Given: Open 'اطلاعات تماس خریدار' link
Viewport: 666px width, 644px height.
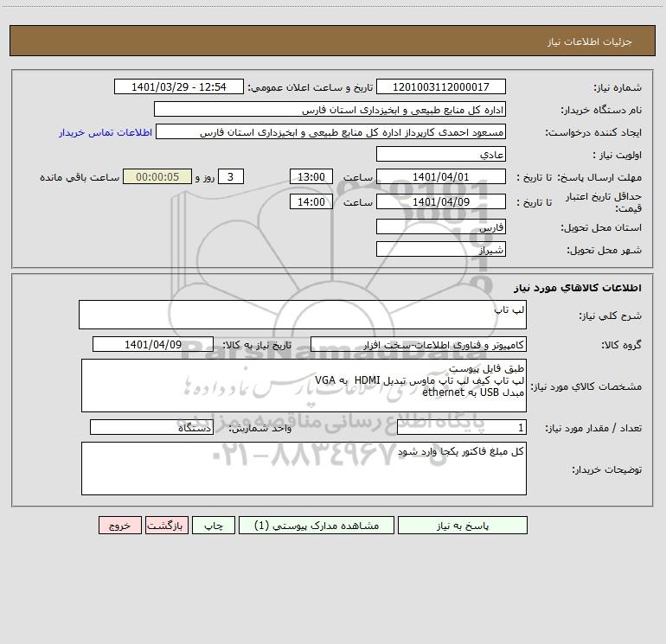Looking at the screenshot, I should click(x=106, y=132).
